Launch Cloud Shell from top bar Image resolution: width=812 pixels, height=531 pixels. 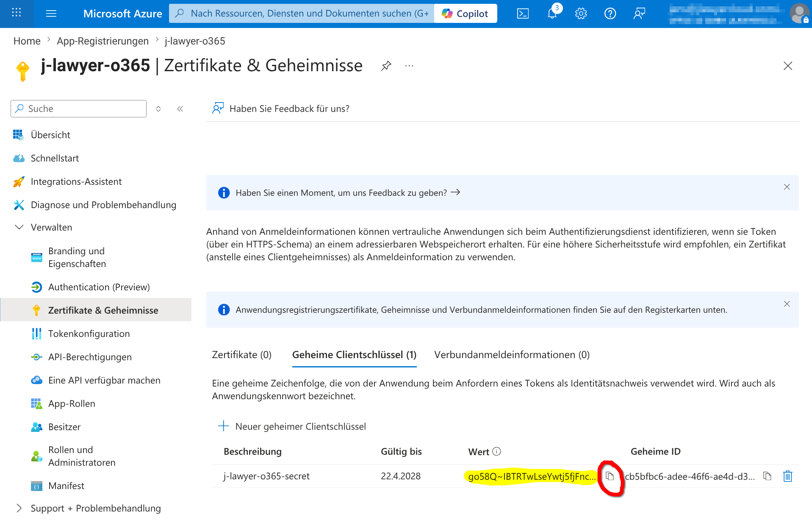pyautogui.click(x=523, y=14)
